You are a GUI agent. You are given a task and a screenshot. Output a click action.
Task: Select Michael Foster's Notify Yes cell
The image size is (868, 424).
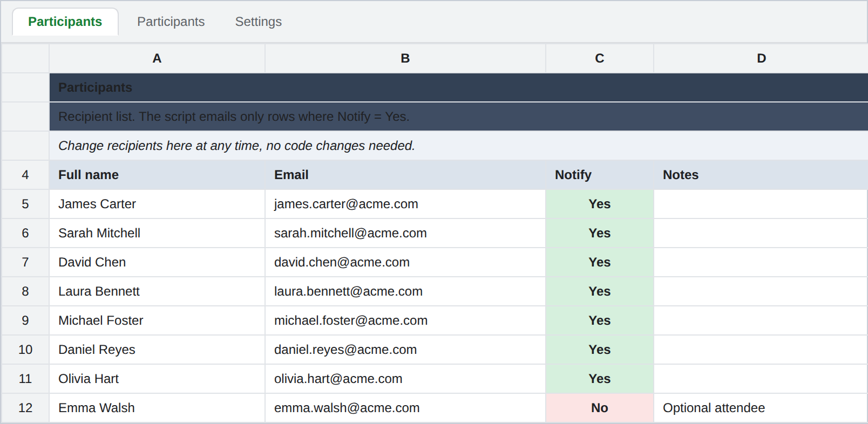[600, 320]
